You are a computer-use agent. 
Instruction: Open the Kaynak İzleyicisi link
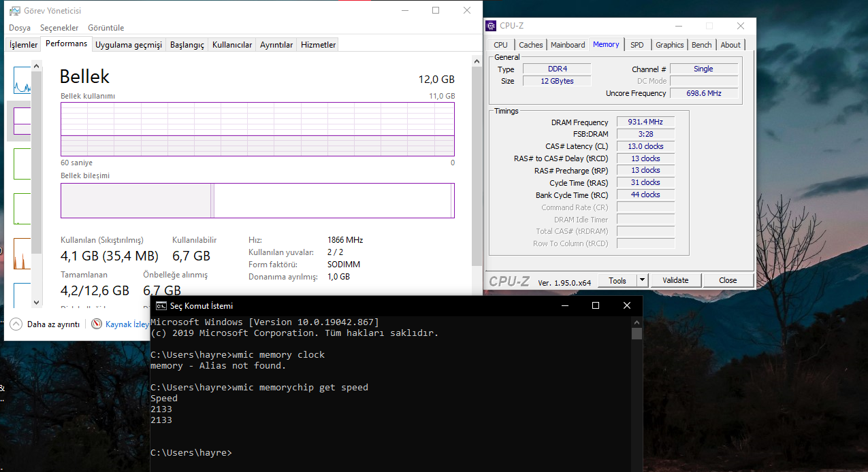(x=128, y=324)
